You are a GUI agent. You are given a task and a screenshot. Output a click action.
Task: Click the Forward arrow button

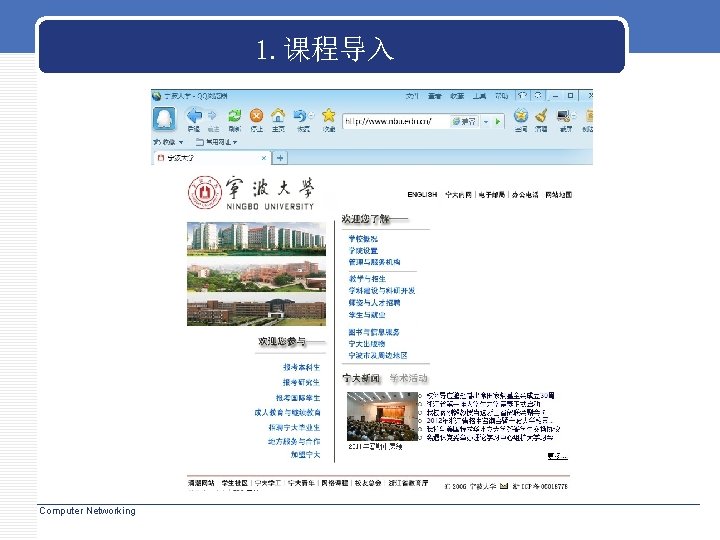coord(212,115)
